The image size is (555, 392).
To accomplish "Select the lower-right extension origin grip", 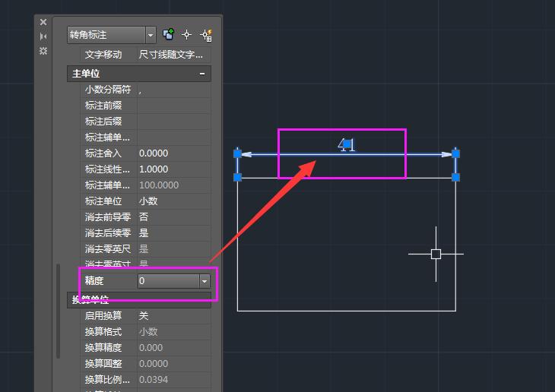I will tap(456, 177).
